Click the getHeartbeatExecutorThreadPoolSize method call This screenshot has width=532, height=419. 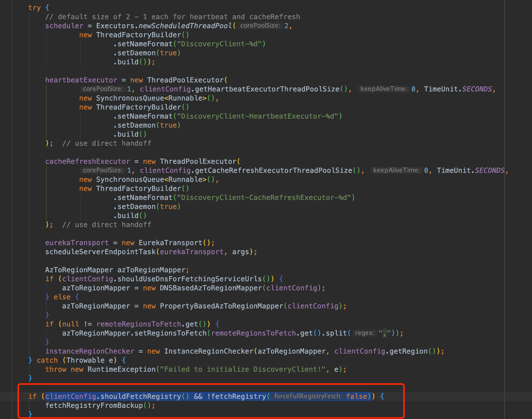267,89
